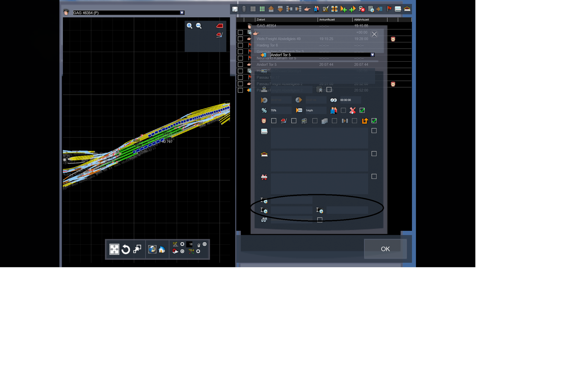Tick the checkbox right of the platform text box
The height and width of the screenshot is (383, 588).
[374, 131]
